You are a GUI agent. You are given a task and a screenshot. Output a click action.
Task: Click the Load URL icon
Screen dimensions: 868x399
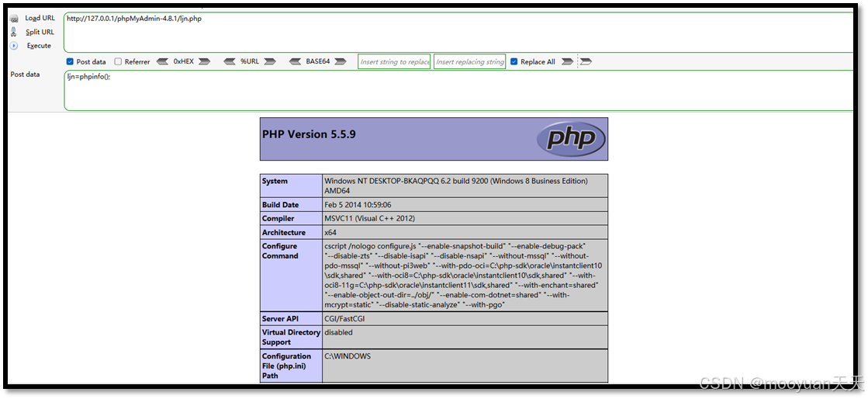click(x=14, y=19)
